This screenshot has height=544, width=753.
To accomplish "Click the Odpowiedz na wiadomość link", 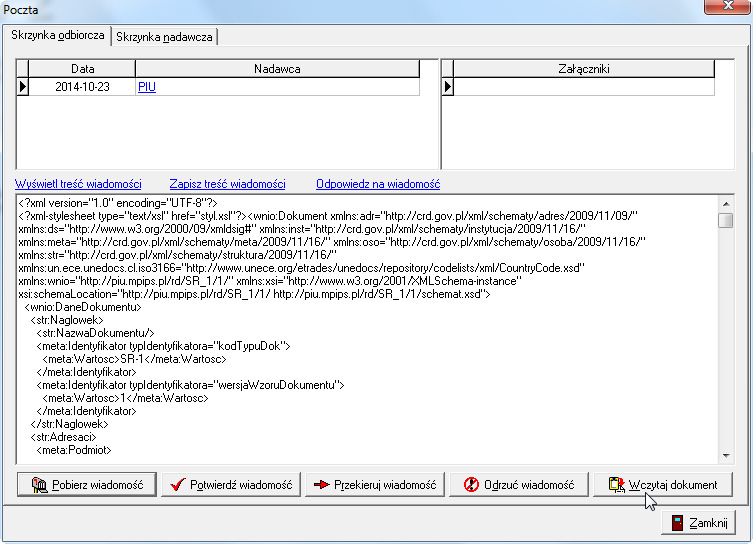I will 378,184.
